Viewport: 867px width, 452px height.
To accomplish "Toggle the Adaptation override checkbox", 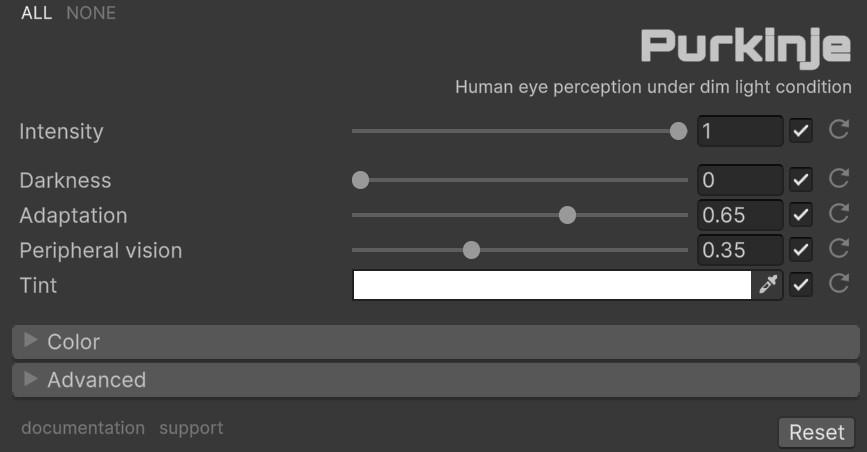I will click(801, 215).
